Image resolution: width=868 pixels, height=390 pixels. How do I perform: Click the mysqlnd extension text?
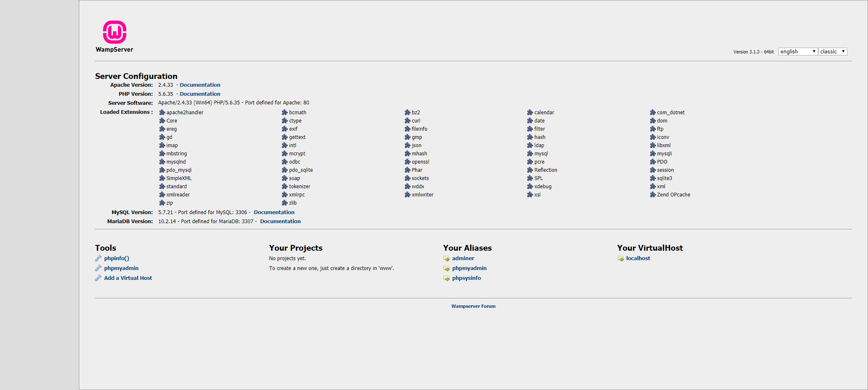[x=176, y=162]
